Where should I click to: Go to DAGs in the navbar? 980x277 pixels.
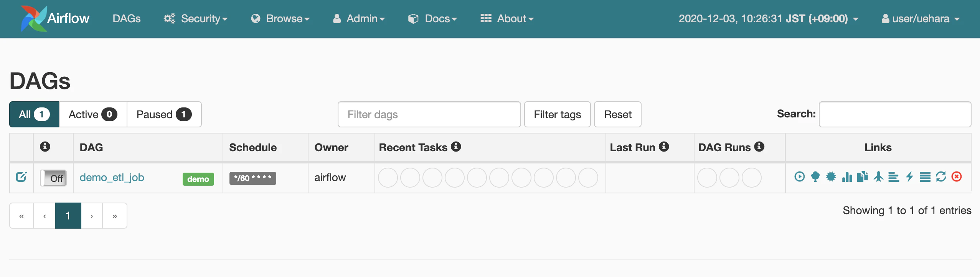pyautogui.click(x=127, y=18)
